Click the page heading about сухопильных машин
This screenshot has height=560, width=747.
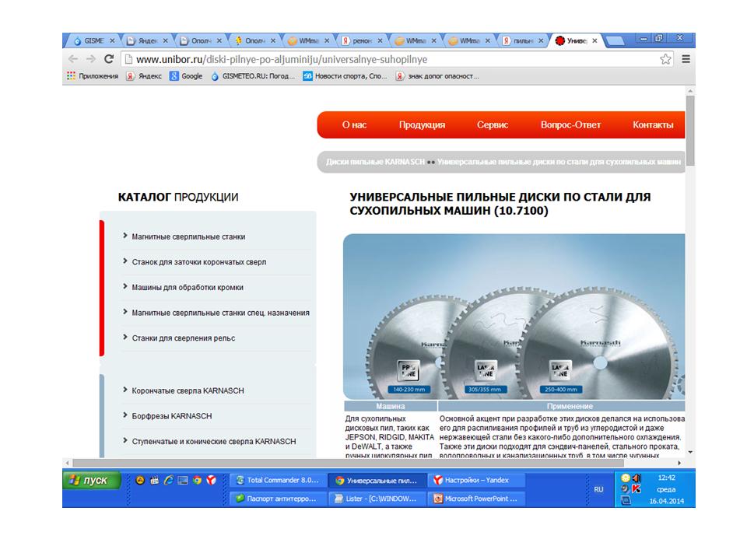click(500, 204)
